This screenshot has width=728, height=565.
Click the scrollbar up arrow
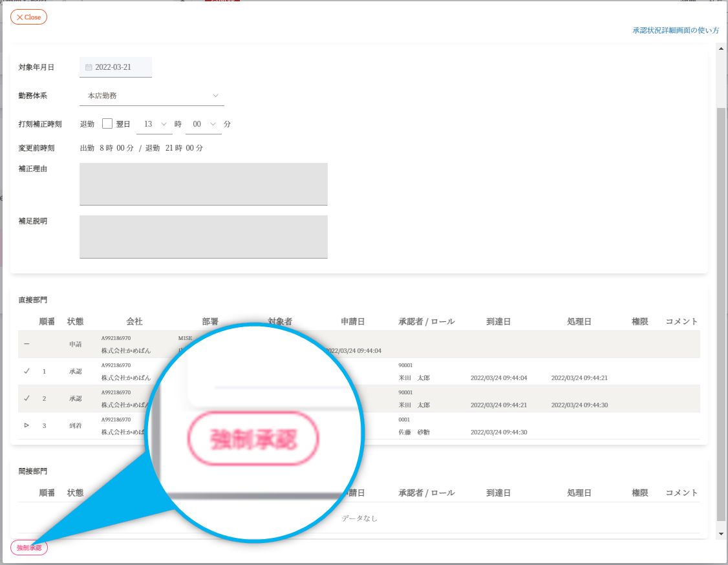[722, 48]
